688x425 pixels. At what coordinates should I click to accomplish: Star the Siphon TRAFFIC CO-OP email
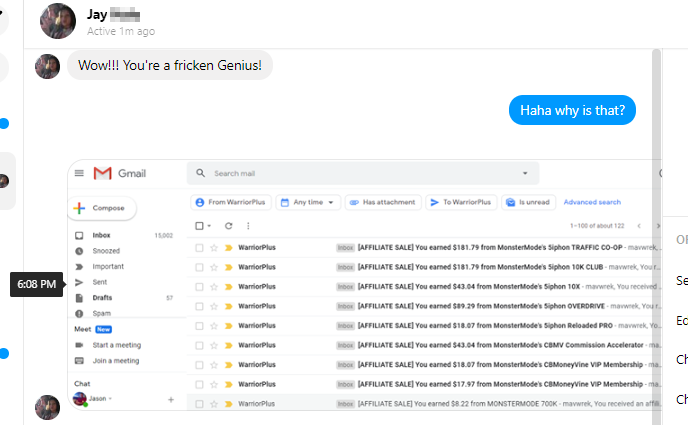point(214,248)
